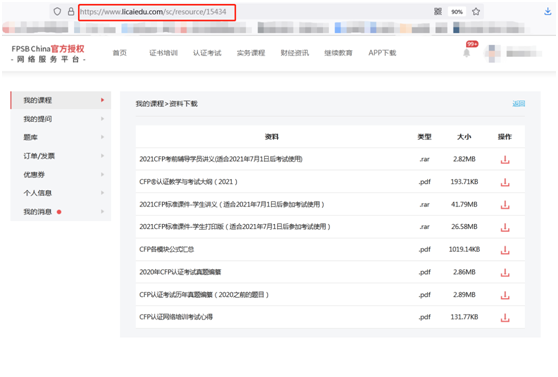Click the shield tracking protection icon

coord(57,12)
